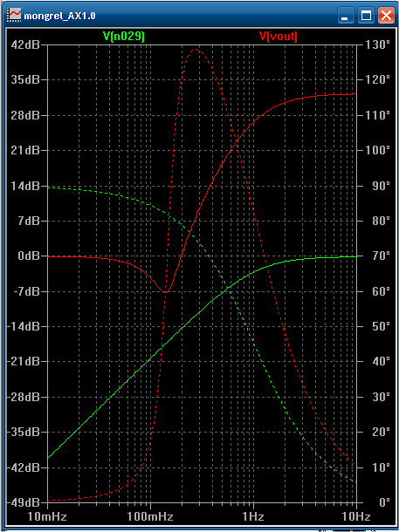
Task: Click the 120° phase axis label
Action: [378, 79]
